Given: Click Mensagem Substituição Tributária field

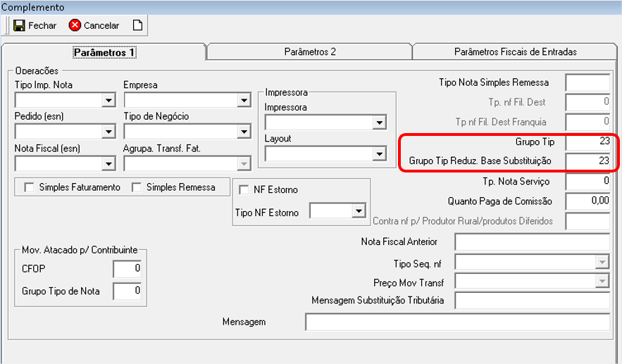Looking at the screenshot, I should tap(533, 301).
